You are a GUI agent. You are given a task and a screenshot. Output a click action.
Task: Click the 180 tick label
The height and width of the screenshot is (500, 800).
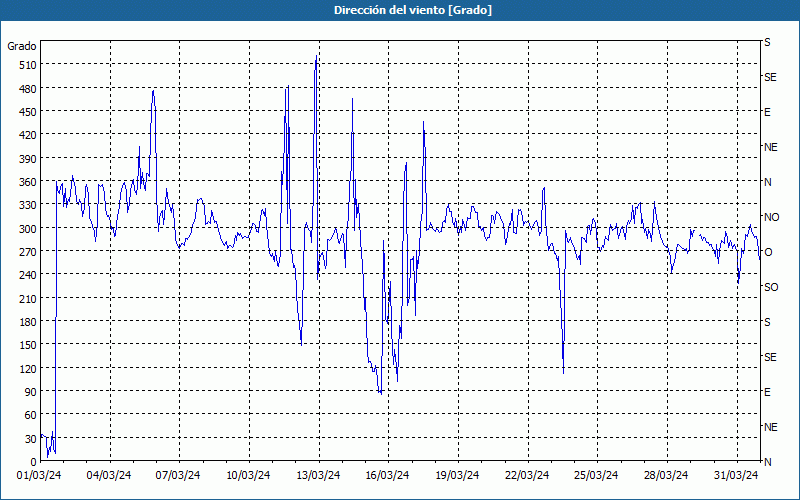click(28, 321)
